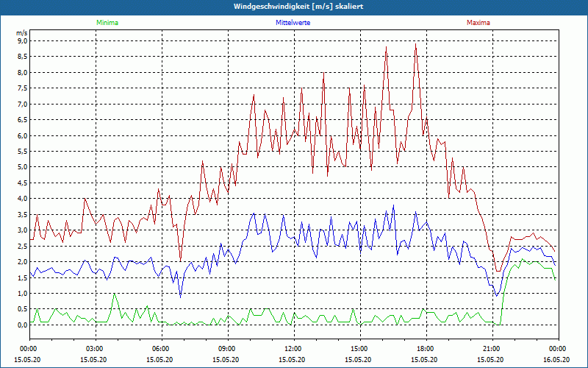Click the 16.05.20 date label
Image resolution: width=588 pixels, height=368 pixels.
click(x=556, y=359)
